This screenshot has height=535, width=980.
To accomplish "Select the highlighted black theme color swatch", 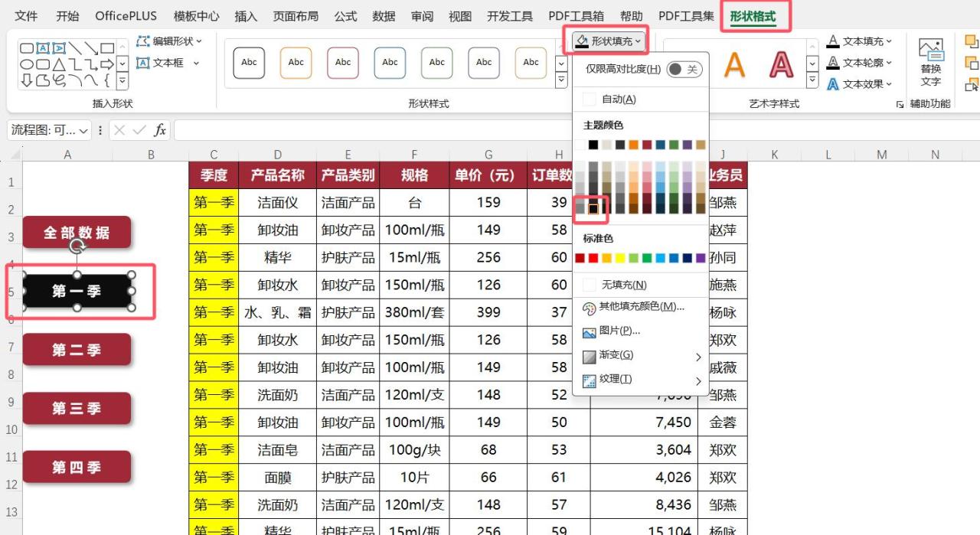I will (593, 208).
